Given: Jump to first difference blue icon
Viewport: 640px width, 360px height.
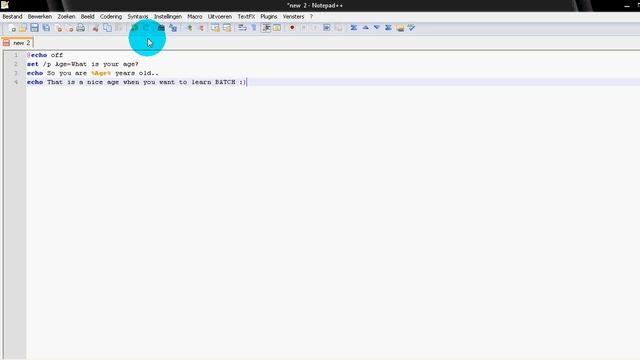Looking at the screenshot, I should click(x=353, y=28).
